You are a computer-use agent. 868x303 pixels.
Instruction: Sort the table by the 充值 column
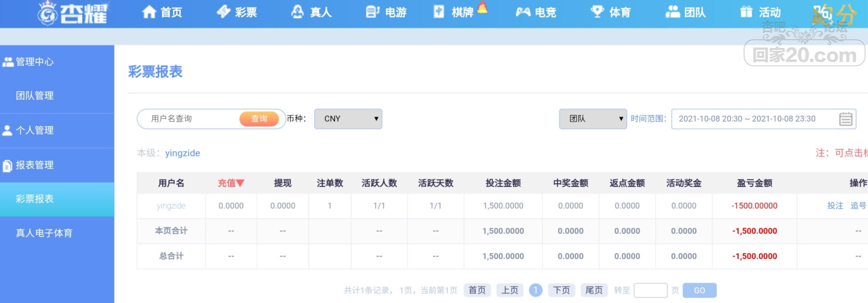(x=231, y=183)
